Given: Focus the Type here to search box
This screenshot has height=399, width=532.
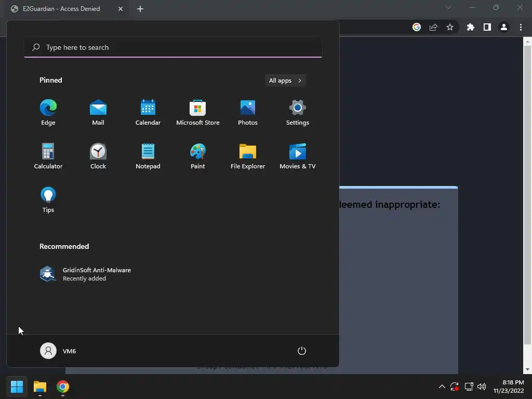Looking at the screenshot, I should click(173, 47).
